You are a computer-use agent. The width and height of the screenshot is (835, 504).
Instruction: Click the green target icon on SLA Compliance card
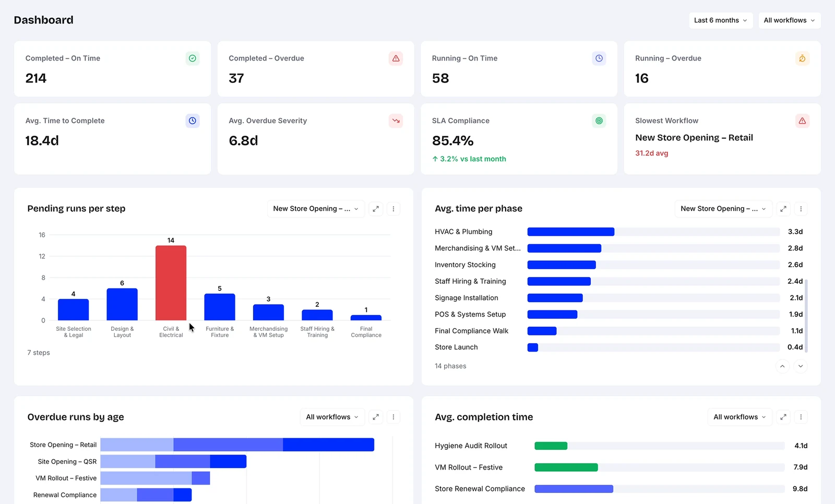[599, 121]
